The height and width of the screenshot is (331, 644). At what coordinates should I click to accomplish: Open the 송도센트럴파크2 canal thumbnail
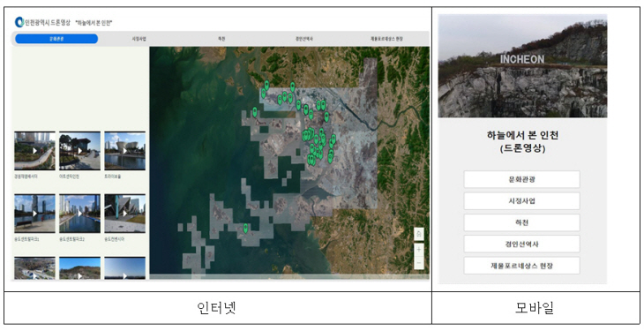pyautogui.click(x=79, y=214)
